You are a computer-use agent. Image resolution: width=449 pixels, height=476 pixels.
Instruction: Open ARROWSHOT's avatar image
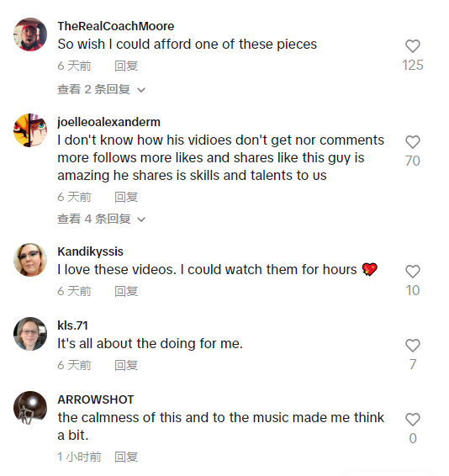coord(30,408)
